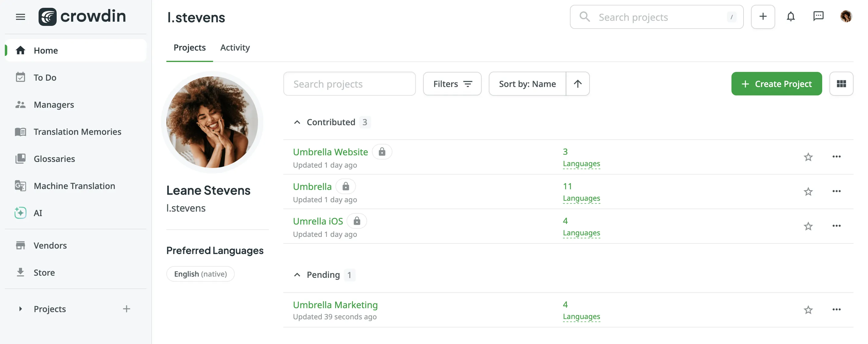Viewport: 868px width, 344px height.
Task: Open the messages chat icon
Action: (x=818, y=17)
